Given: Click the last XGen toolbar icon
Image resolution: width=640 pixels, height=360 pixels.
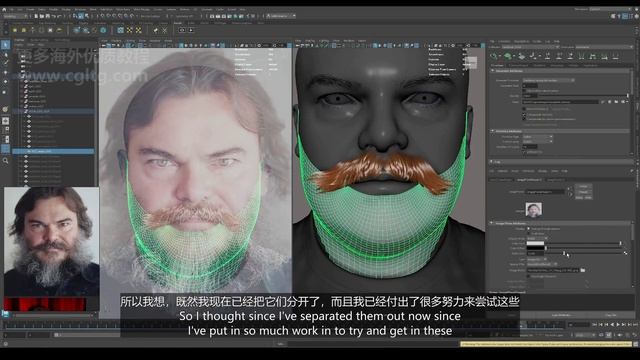Looking at the screenshot, I should pyautogui.click(x=616, y=56).
